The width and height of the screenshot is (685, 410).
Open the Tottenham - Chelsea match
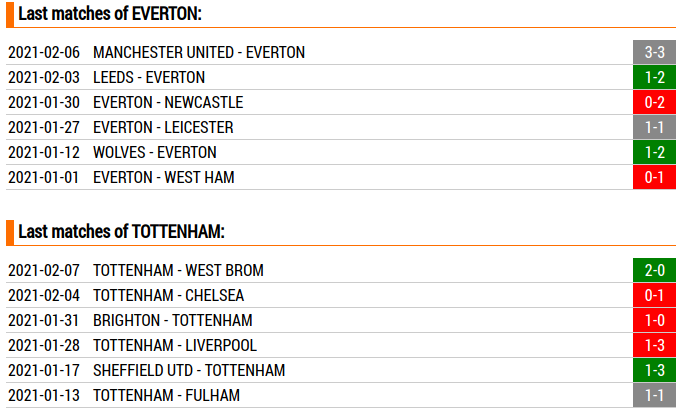point(168,295)
